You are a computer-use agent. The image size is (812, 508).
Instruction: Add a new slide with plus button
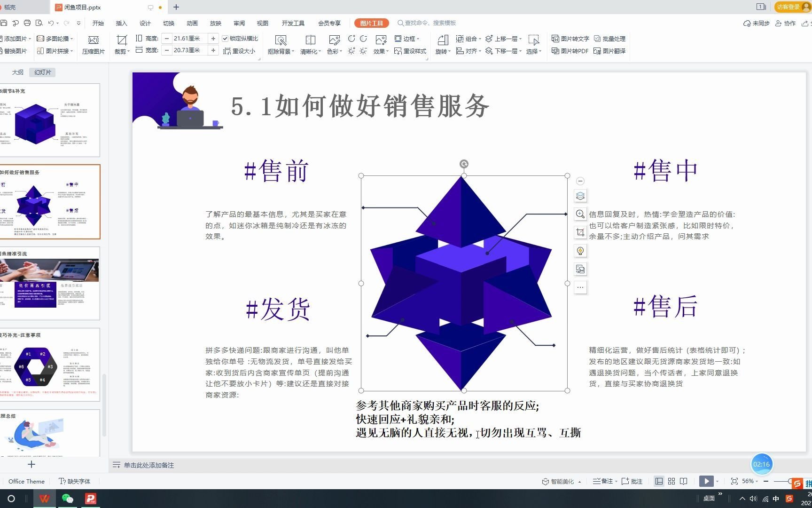31,465
